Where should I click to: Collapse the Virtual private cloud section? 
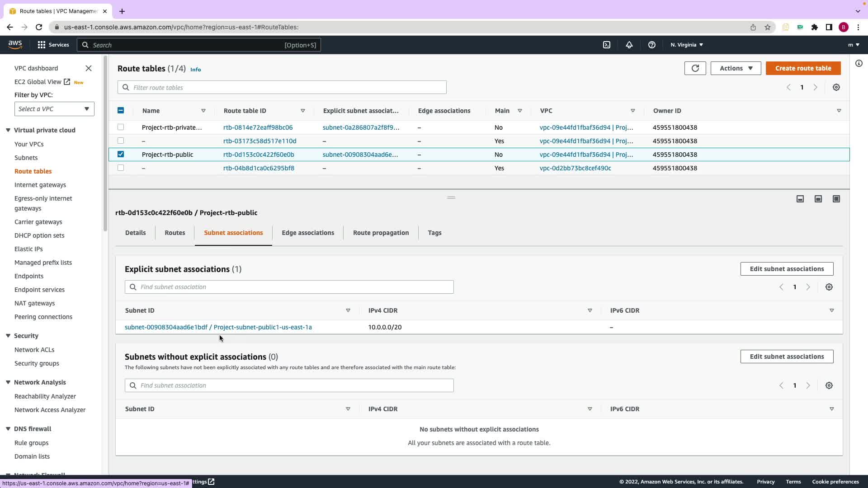coord(8,130)
